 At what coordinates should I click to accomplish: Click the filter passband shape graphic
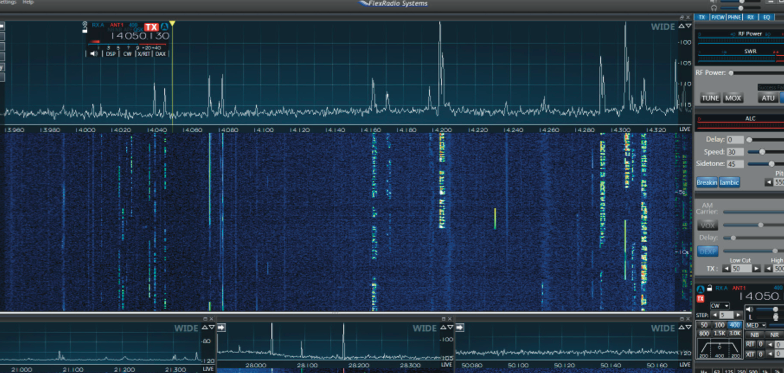tap(720, 348)
